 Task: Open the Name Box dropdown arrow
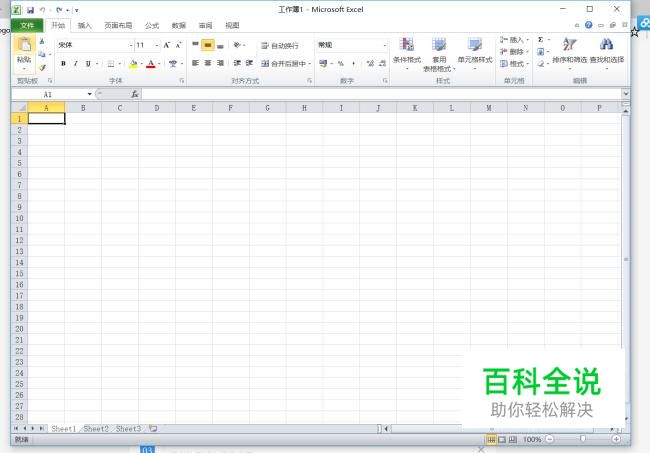[x=89, y=94]
